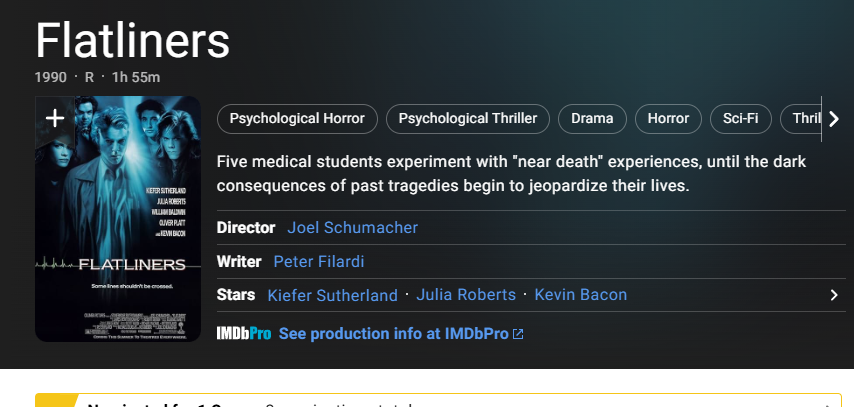854x407 pixels.
Task: Open the Flatliners poster image
Action: (x=118, y=230)
